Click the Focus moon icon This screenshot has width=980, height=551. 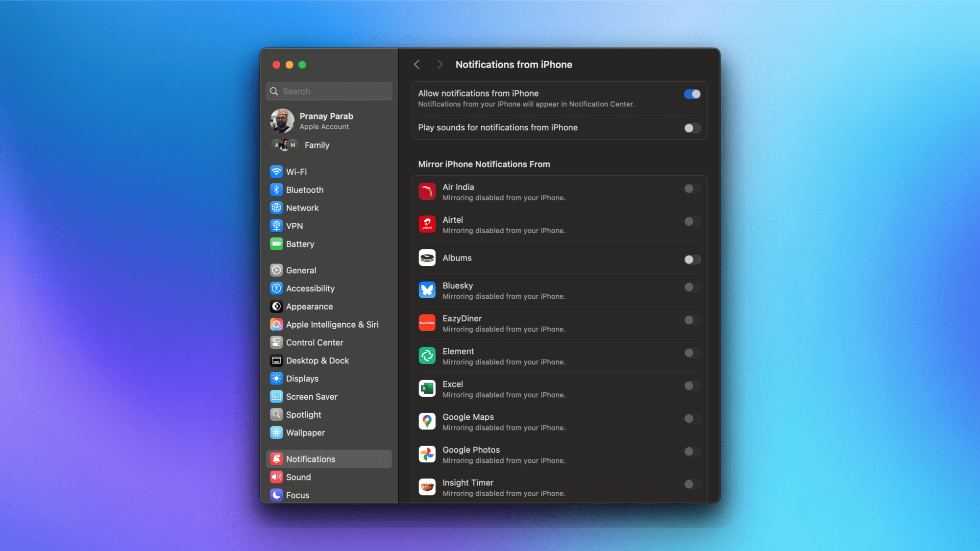coord(276,495)
